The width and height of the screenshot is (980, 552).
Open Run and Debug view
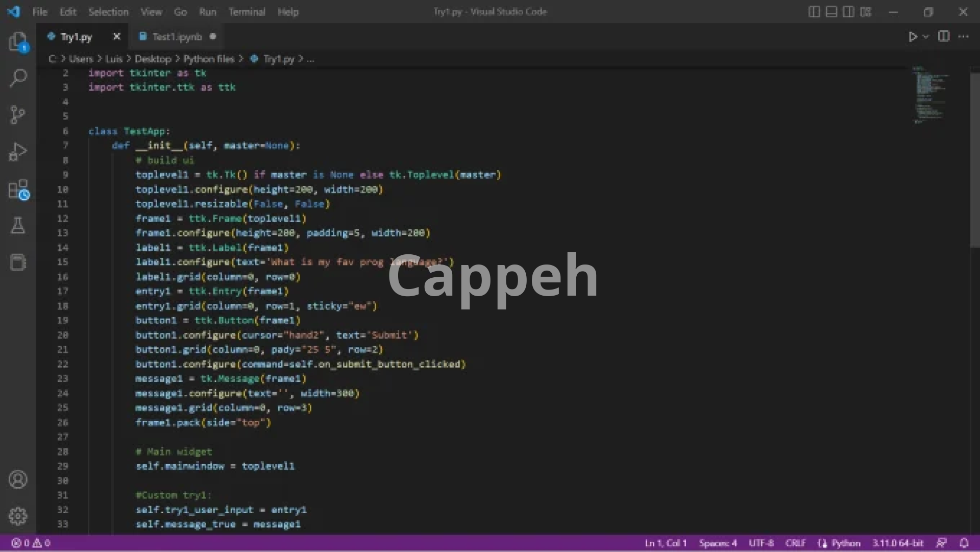[x=18, y=152]
